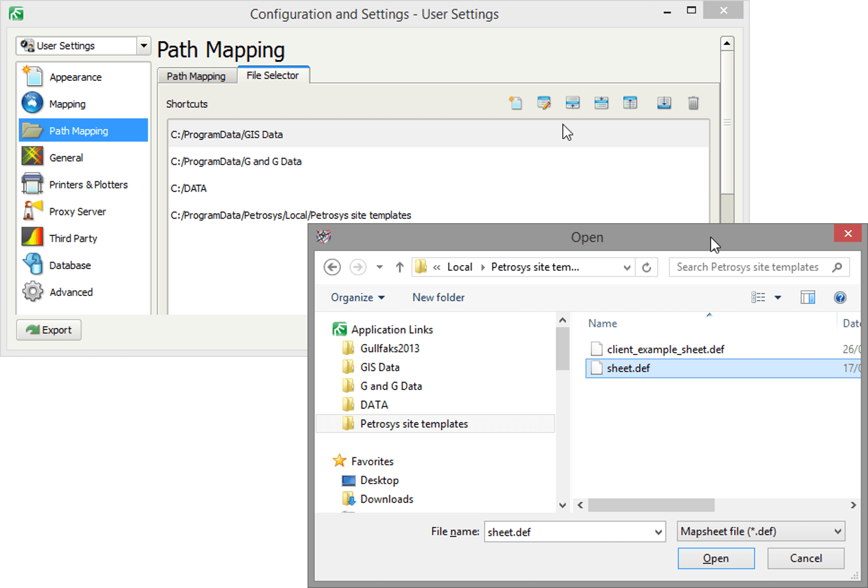Click the Name column header
Screen dimensions: 868x588
pyautogui.click(x=602, y=324)
